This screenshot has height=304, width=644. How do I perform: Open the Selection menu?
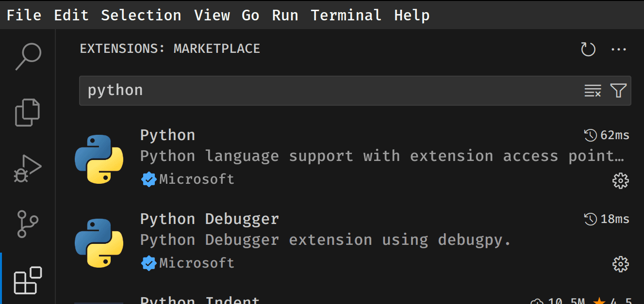(x=141, y=15)
